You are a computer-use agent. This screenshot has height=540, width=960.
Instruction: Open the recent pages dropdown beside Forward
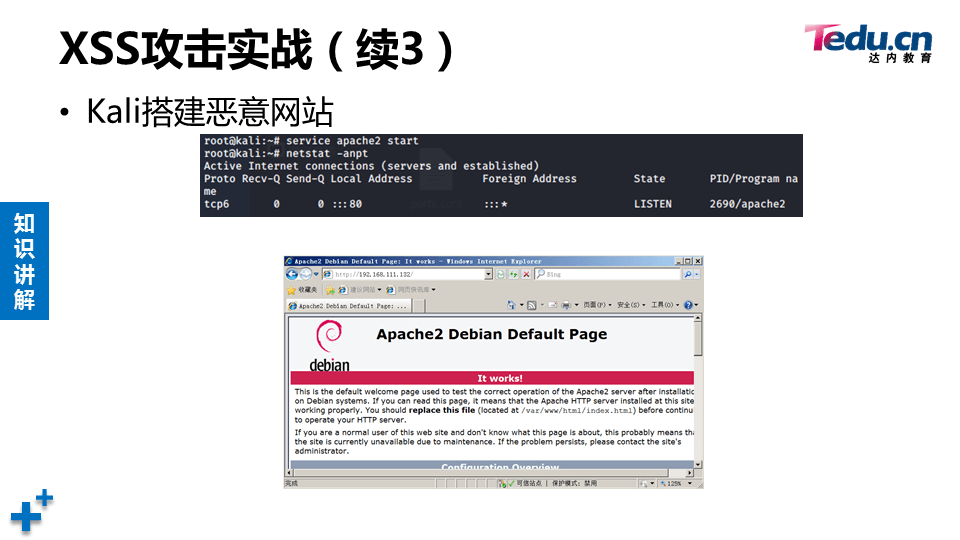tap(316, 274)
